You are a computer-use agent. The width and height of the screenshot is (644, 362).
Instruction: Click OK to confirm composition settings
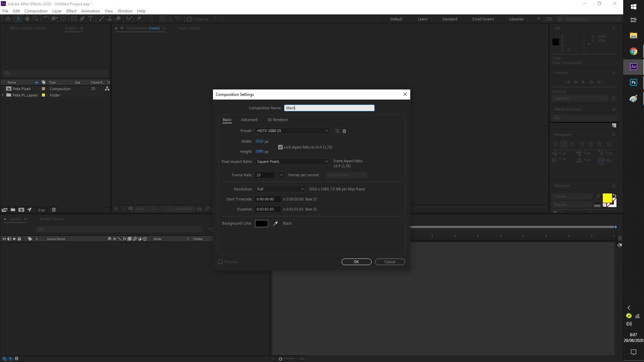[356, 262]
